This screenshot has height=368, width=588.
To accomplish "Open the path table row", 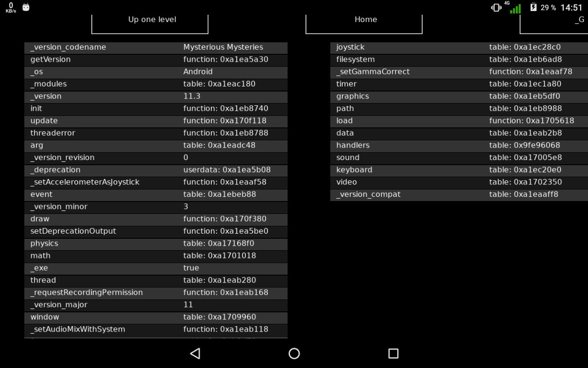I will [459, 109].
